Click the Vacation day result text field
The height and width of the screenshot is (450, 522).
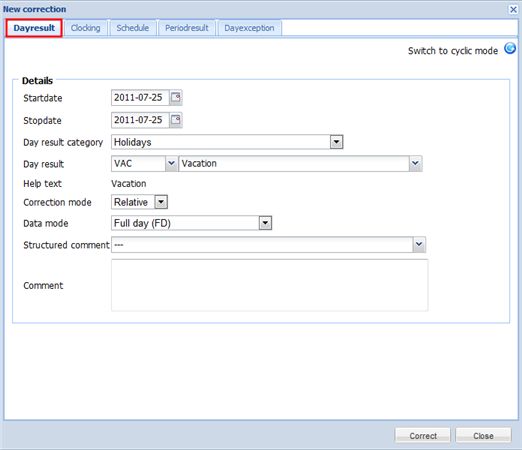pos(294,163)
